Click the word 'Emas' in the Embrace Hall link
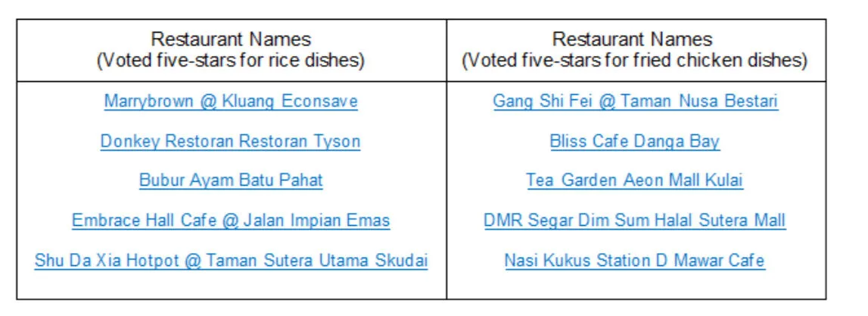Image resolution: width=868 pixels, height=316 pixels. pos(370,221)
